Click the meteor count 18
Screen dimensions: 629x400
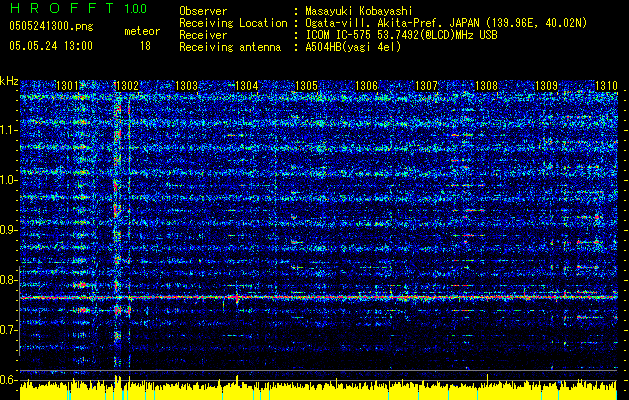[145, 46]
